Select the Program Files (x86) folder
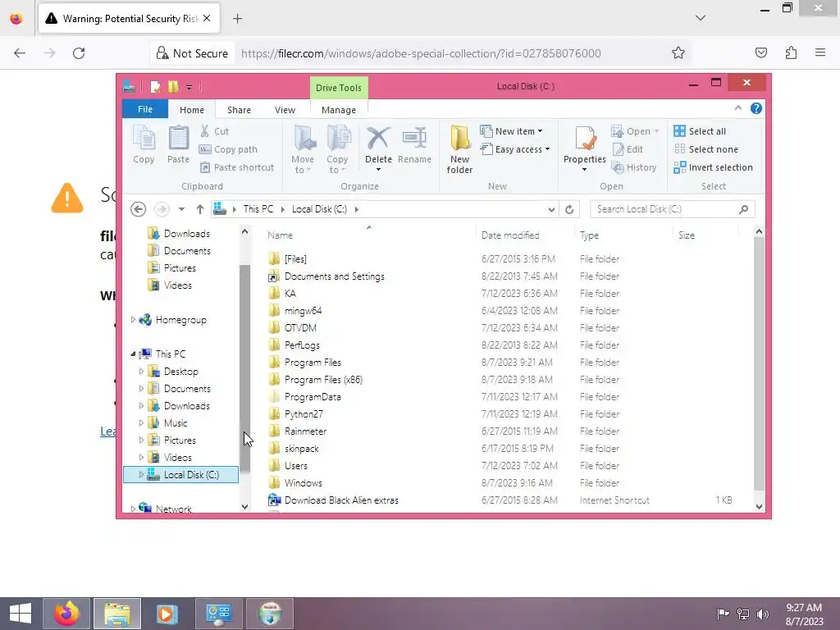840x630 pixels. click(323, 380)
